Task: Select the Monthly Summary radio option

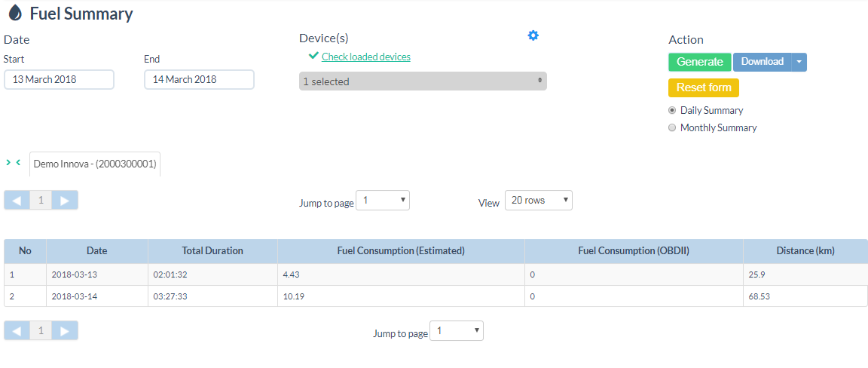Action: pyautogui.click(x=672, y=128)
